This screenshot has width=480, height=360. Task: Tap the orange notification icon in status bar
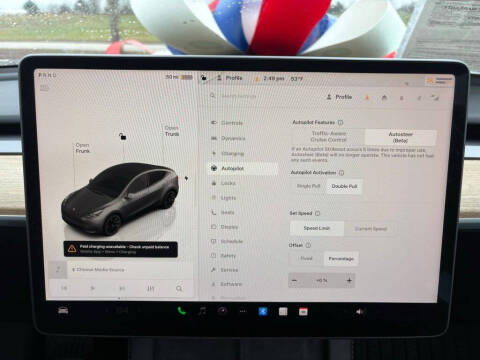click(x=257, y=79)
